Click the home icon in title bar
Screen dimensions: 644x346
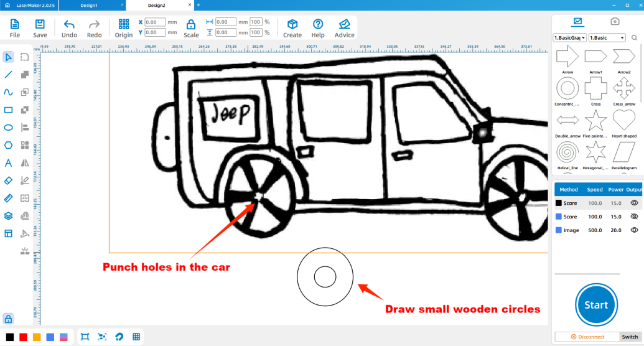[x=7, y=6]
